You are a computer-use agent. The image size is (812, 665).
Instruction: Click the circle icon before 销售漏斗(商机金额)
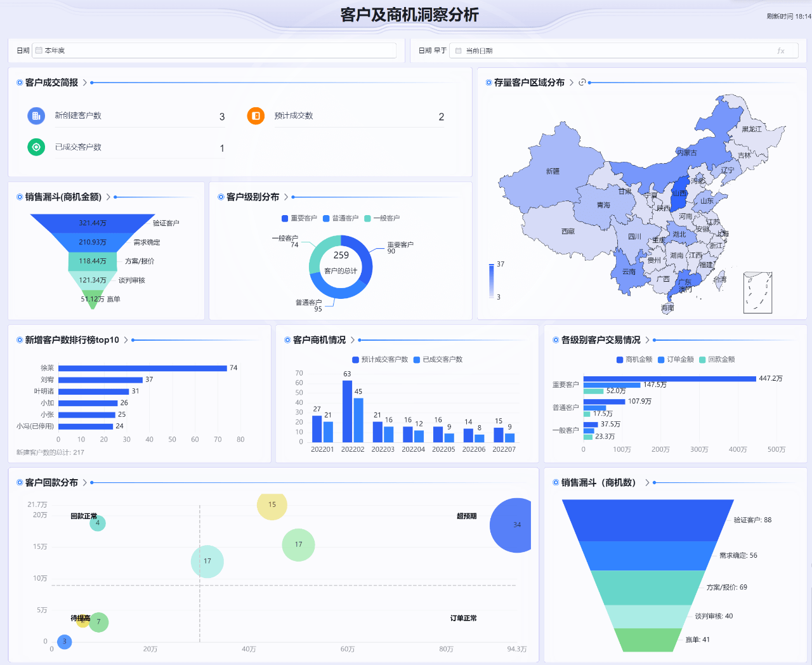[20, 197]
